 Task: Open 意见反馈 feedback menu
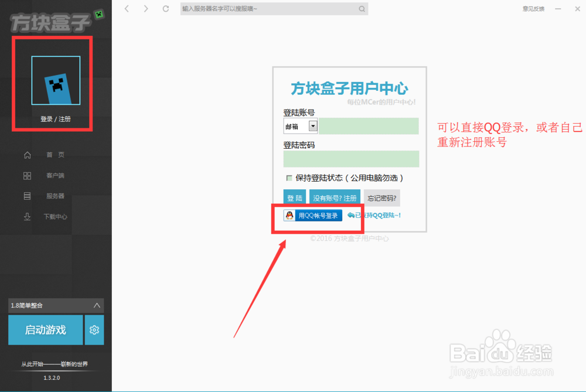point(533,8)
